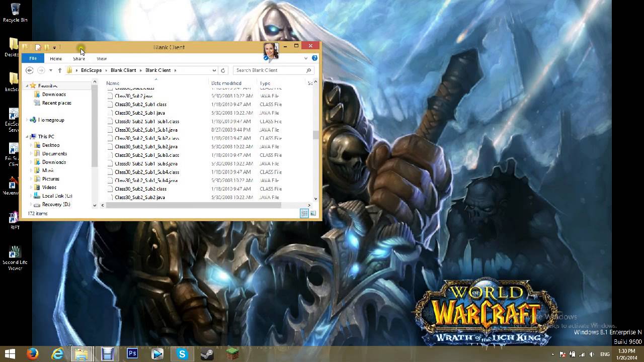
Task: Show hidden tray icons arrow
Action: (552, 354)
